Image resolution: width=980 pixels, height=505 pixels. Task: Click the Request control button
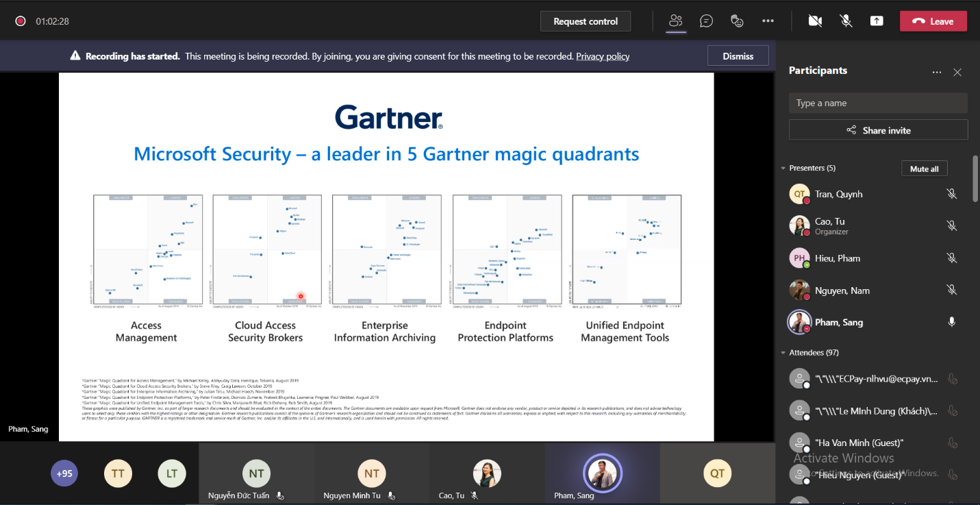pyautogui.click(x=586, y=21)
